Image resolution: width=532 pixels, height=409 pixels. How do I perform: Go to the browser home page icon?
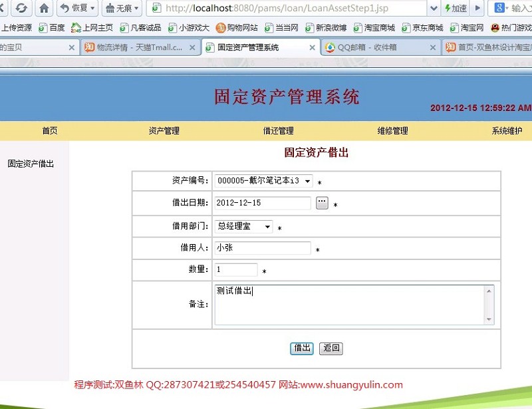click(44, 8)
